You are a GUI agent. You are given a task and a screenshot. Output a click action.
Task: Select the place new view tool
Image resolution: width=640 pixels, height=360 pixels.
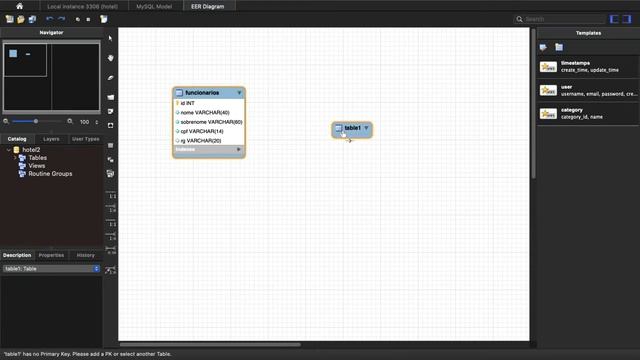[110, 160]
